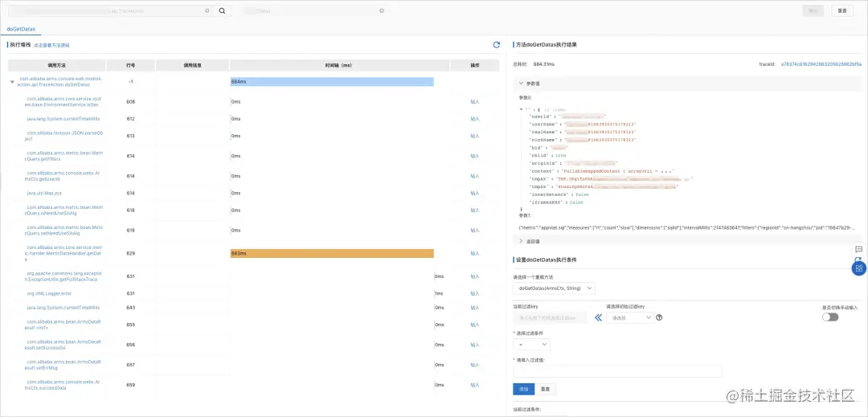The width and height of the screenshot is (868, 417).
Task: Toggle the manual input switch
Action: click(830, 317)
